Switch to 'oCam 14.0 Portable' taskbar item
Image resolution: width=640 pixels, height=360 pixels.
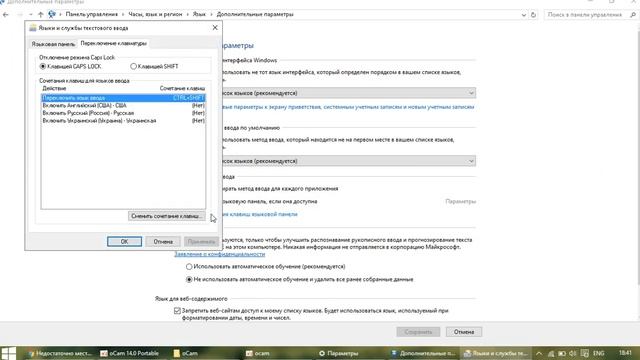coord(130,353)
